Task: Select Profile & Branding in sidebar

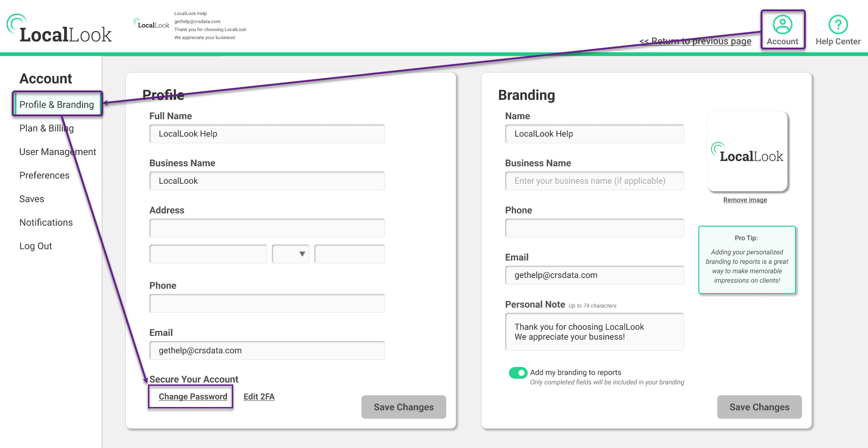Action: 57,105
